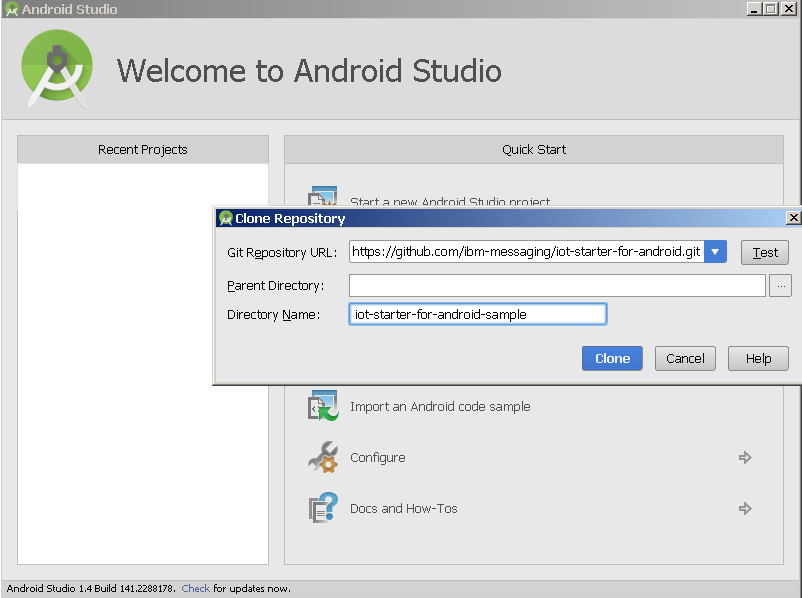Browse for parent directory with ellipsis button
Screen dimensions: 802x598
[781, 285]
